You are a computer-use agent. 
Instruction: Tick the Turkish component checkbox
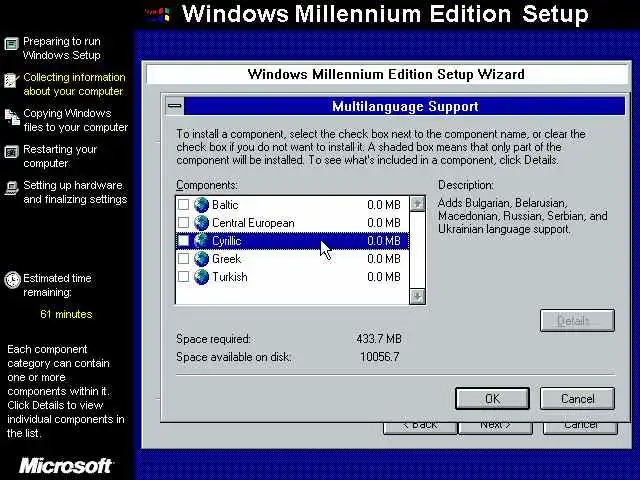[x=184, y=276]
